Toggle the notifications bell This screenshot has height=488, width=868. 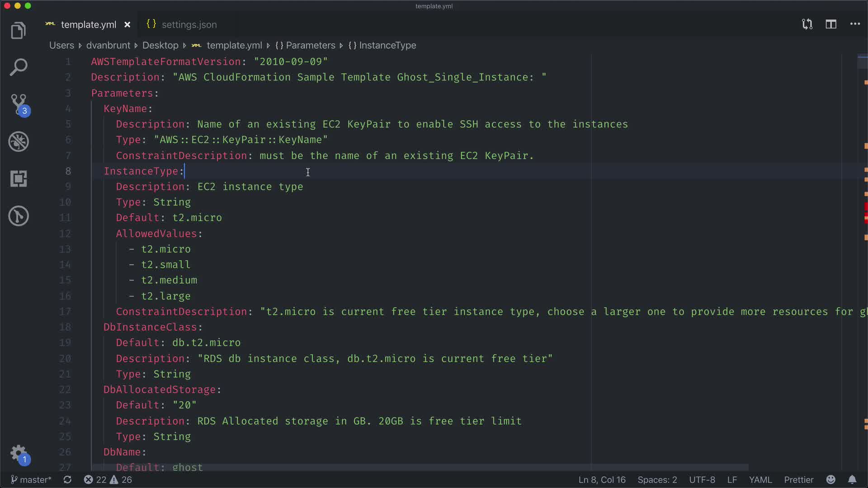click(x=852, y=480)
